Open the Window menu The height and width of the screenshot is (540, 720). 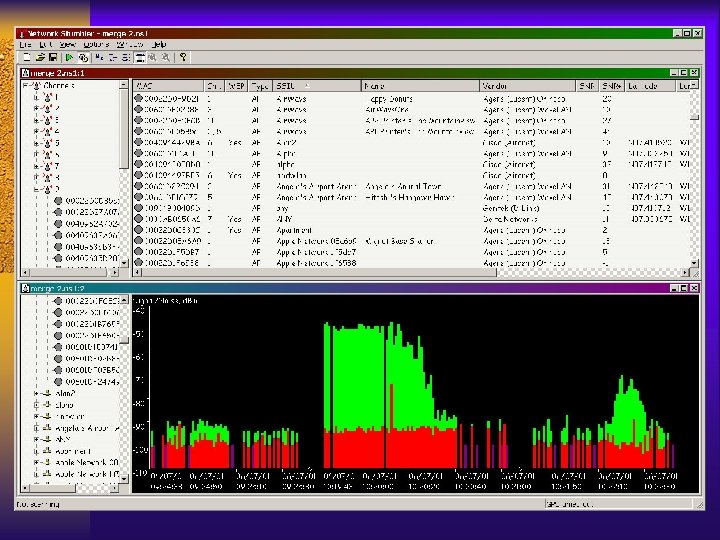(130, 45)
